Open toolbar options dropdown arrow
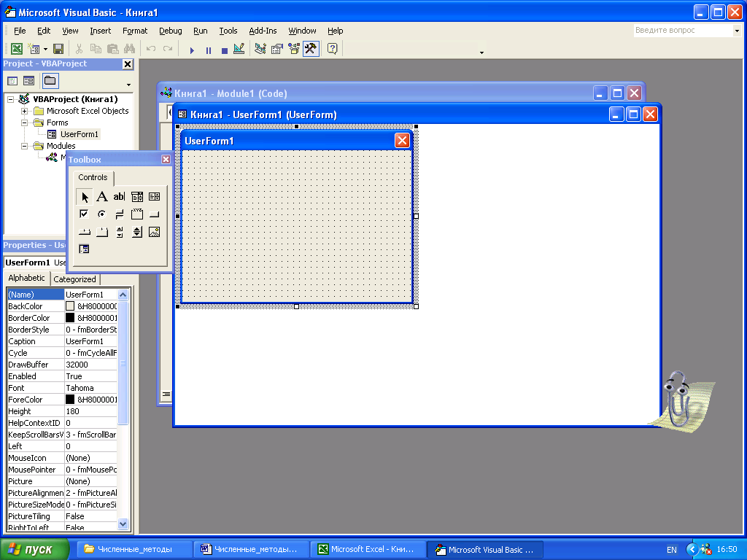This screenshot has height=560, width=747. point(481,52)
